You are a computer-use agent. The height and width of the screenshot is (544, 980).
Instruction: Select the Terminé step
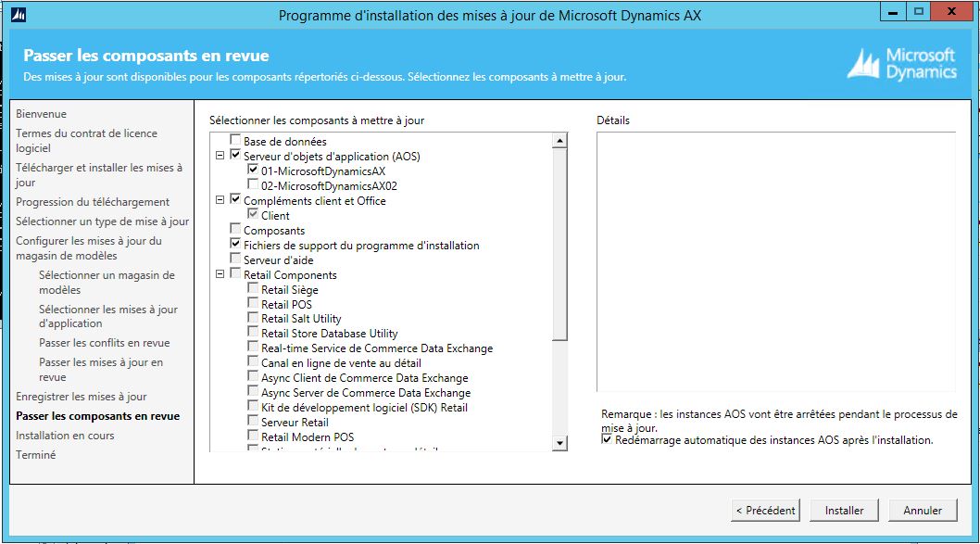point(35,455)
